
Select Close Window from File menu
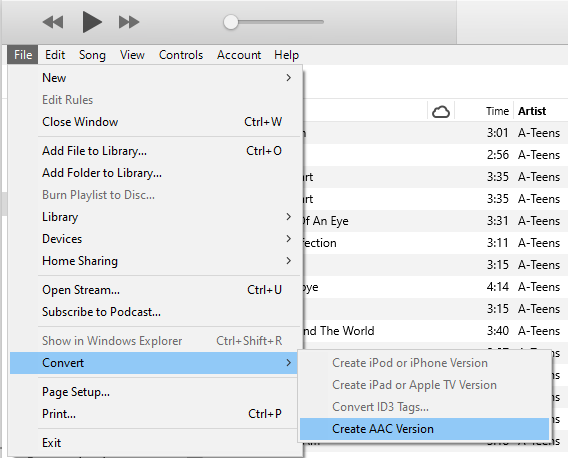click(155, 122)
